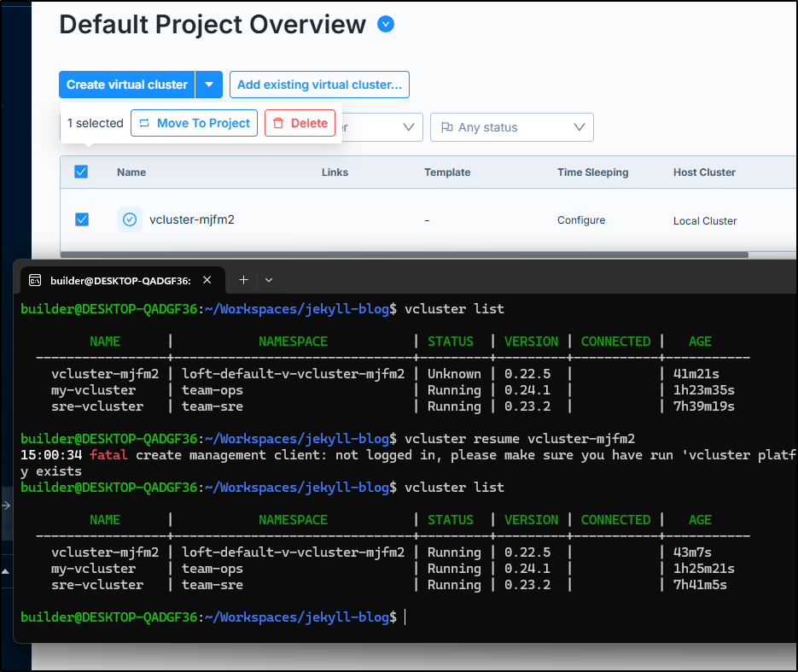Click Configure under Time Sleeping
The height and width of the screenshot is (672, 798).
[x=581, y=220]
